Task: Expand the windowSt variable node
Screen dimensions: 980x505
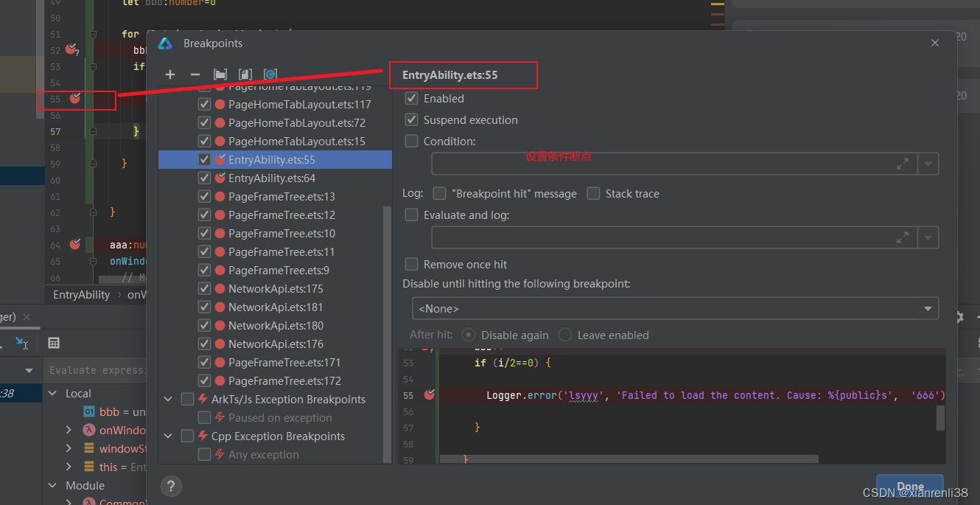Action: (x=69, y=448)
